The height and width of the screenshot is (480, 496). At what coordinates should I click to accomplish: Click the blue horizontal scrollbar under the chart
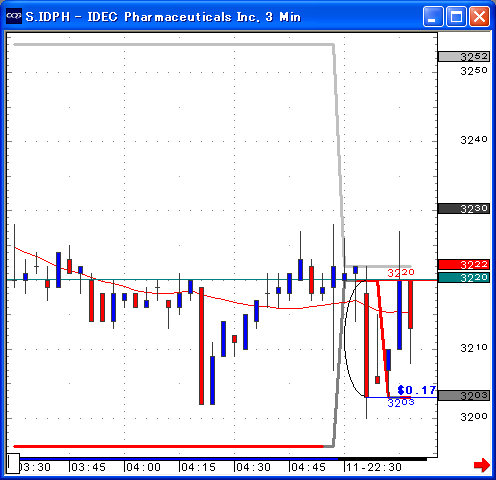point(179,459)
